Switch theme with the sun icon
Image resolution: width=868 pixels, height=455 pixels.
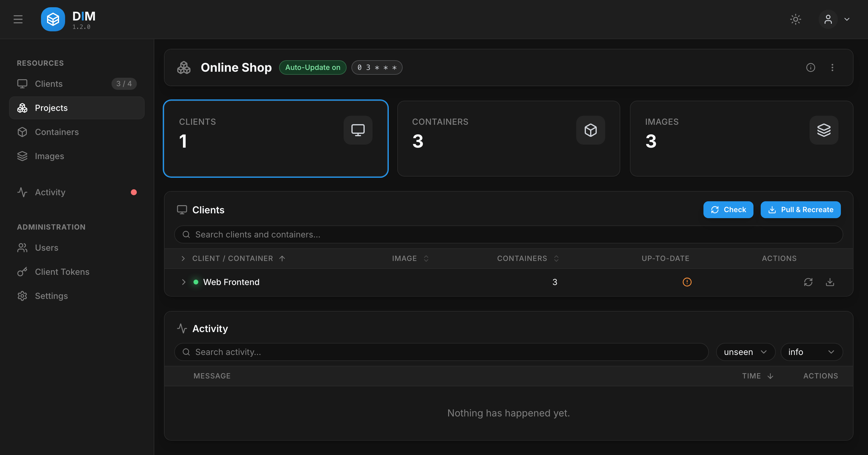(796, 19)
